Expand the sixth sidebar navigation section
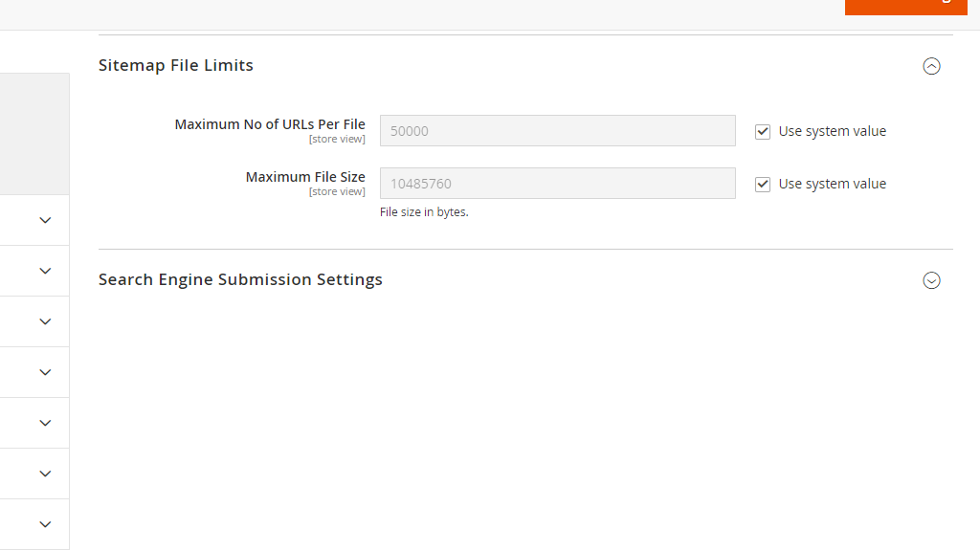 45,474
